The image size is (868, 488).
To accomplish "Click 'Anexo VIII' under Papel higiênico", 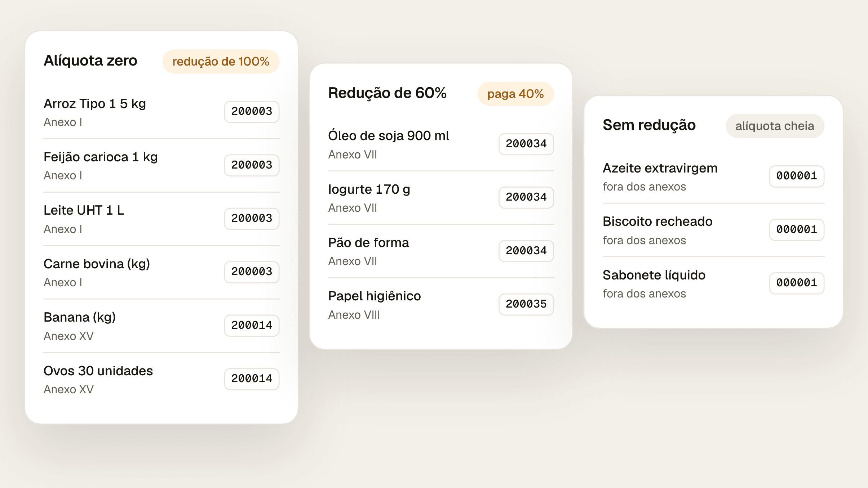I will (354, 315).
